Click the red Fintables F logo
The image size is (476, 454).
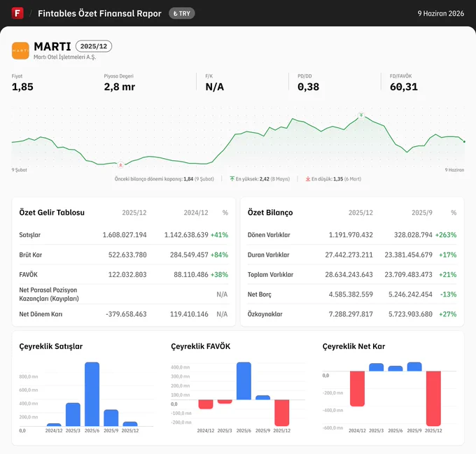(x=17, y=13)
